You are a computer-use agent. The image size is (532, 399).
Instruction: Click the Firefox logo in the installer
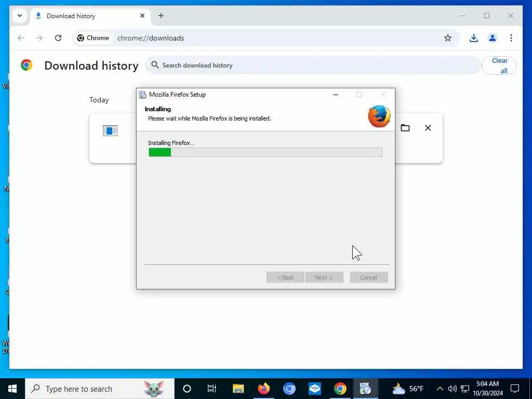(379, 116)
